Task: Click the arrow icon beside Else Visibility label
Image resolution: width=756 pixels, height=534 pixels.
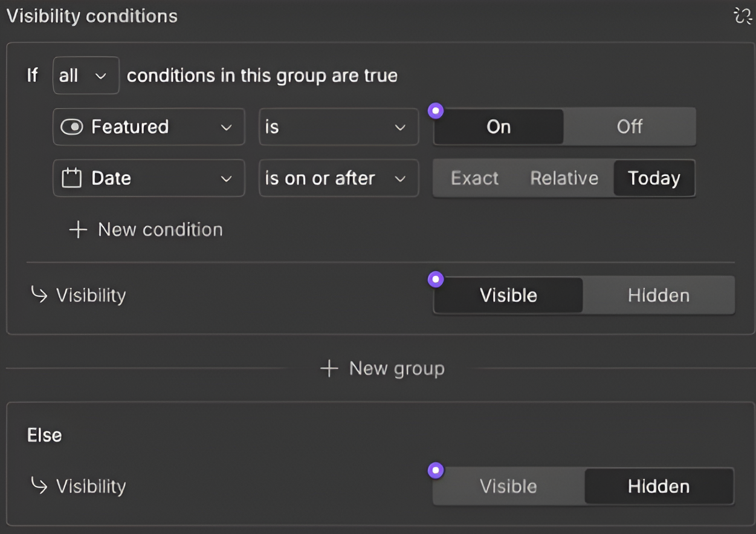Action: click(x=39, y=485)
